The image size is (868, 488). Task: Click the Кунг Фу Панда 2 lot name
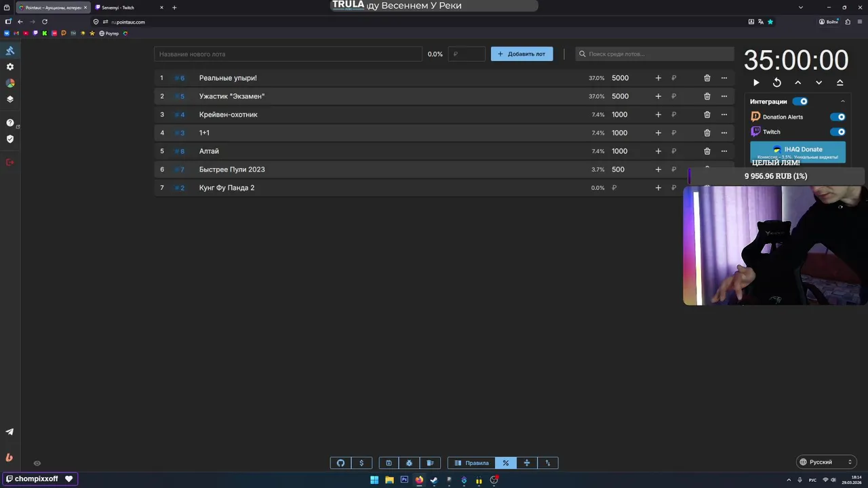tap(226, 188)
